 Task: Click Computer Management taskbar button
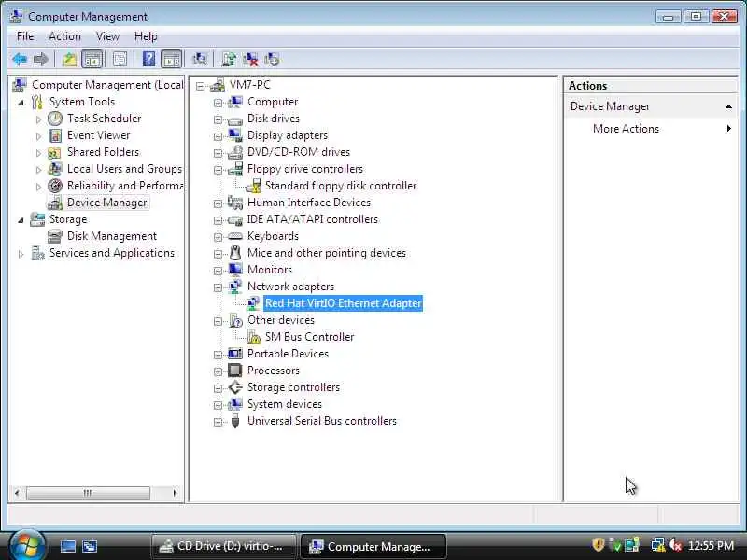373,546
